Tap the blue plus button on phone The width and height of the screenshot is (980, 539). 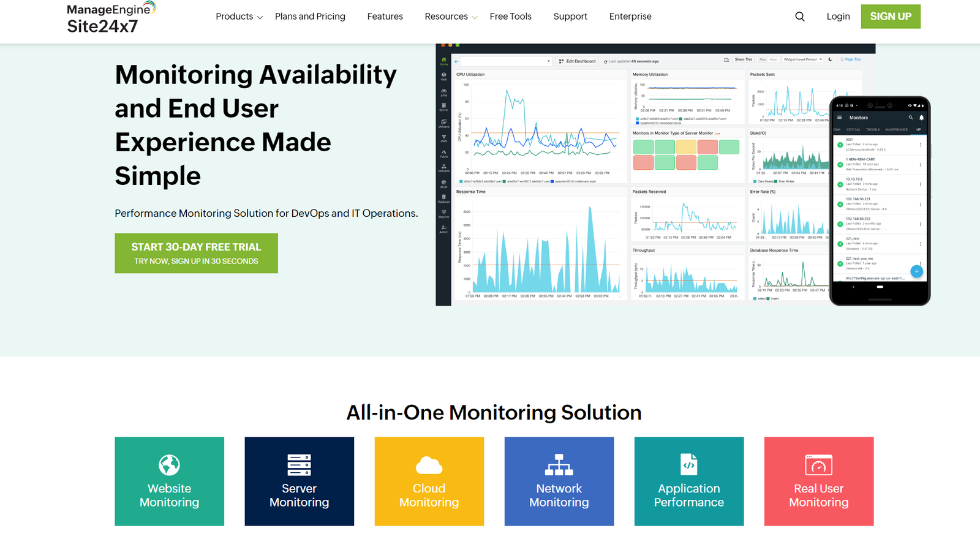click(916, 271)
